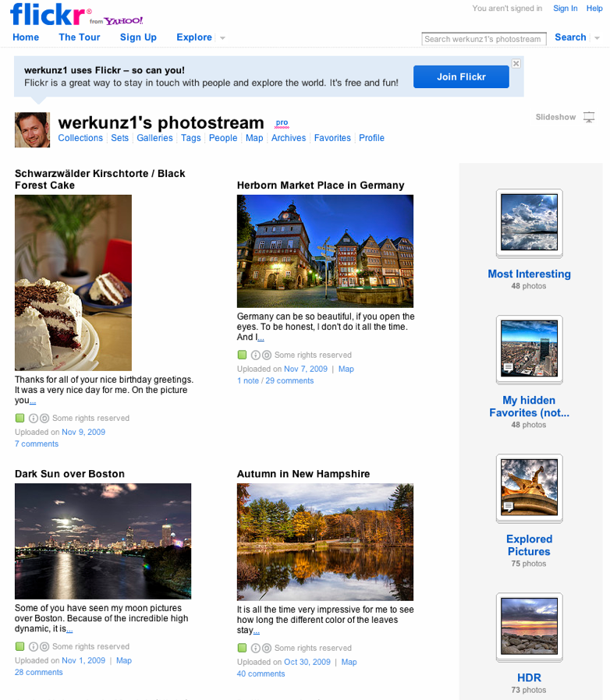Screen dimensions: 610x700
Task: Click Creative Commons attribution icon under Herborn photo
Action: [x=255, y=355]
